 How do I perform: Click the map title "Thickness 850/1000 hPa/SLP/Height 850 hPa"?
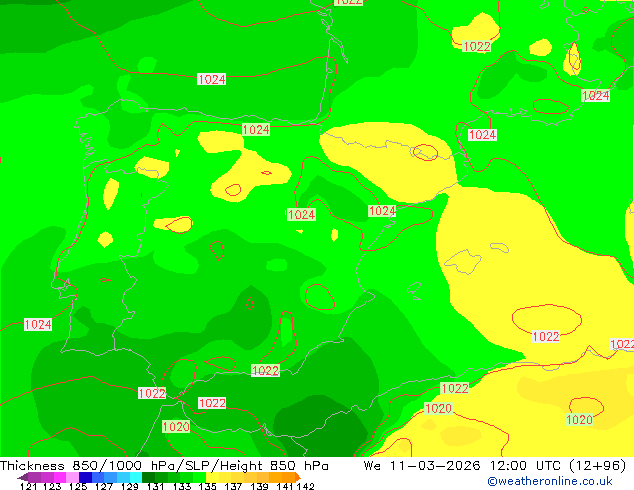click(x=164, y=466)
